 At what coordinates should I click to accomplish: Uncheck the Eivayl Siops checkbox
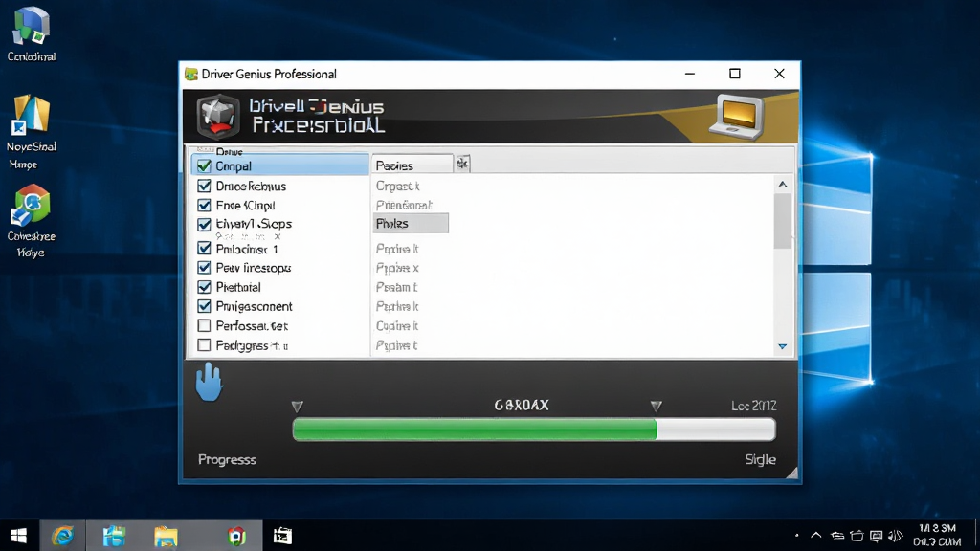204,224
